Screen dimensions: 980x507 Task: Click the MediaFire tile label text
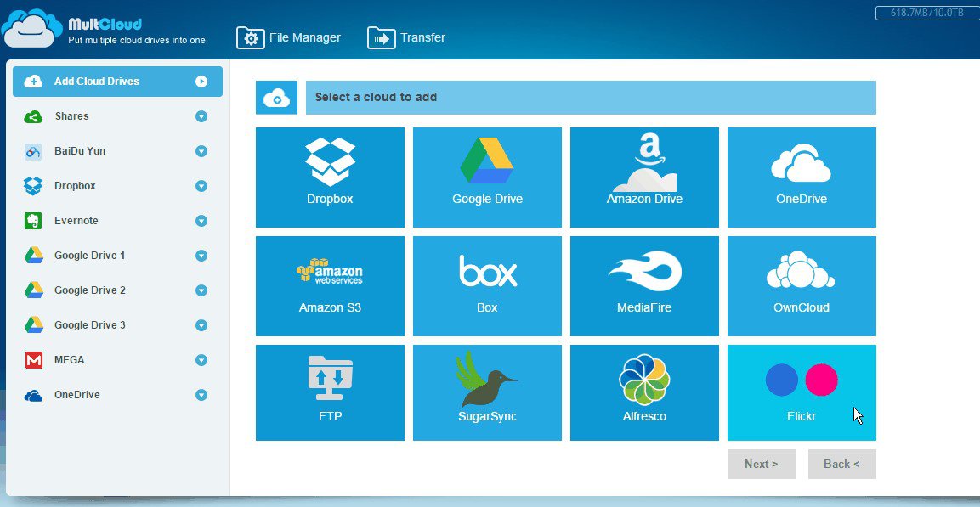644,307
